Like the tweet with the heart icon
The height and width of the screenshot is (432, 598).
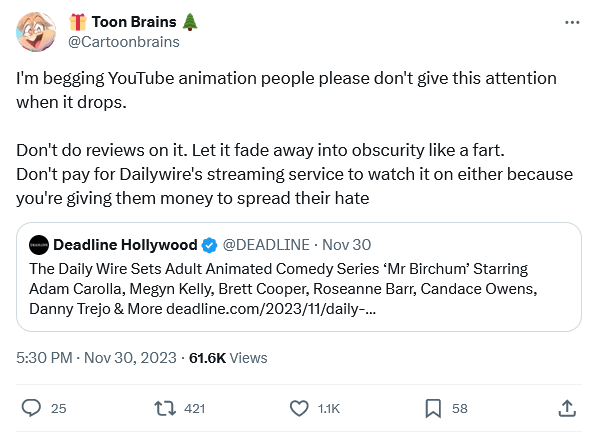coord(299,408)
